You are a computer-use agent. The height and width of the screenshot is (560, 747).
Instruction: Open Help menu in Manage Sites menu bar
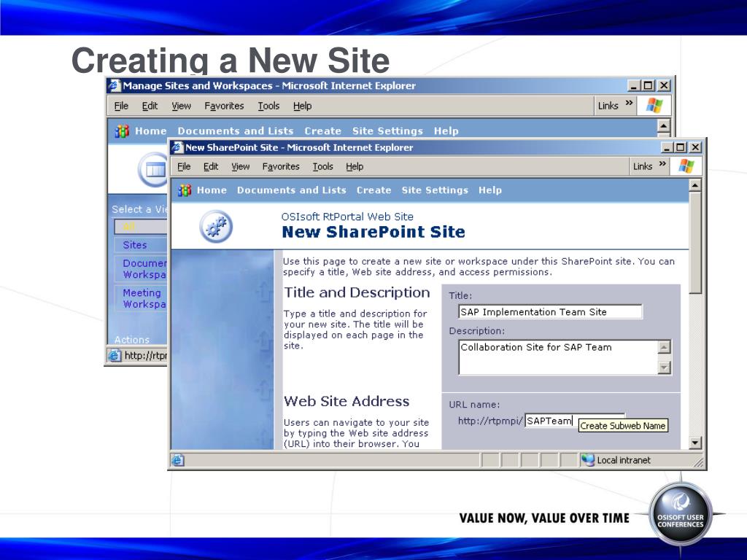tap(302, 106)
